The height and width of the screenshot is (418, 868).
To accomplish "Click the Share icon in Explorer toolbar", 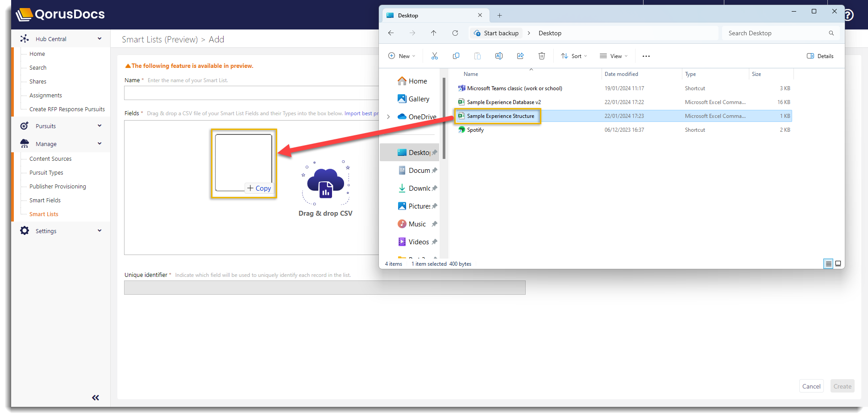I will 520,56.
